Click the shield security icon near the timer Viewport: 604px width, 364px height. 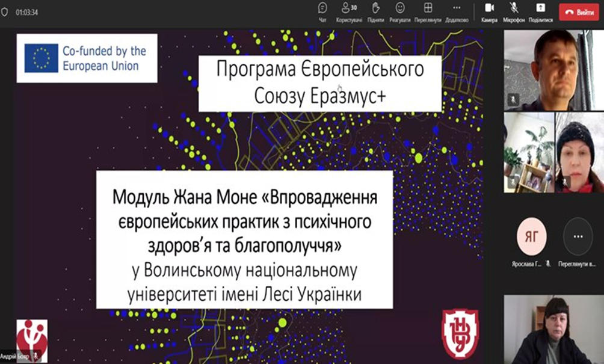pyautogui.click(x=5, y=11)
